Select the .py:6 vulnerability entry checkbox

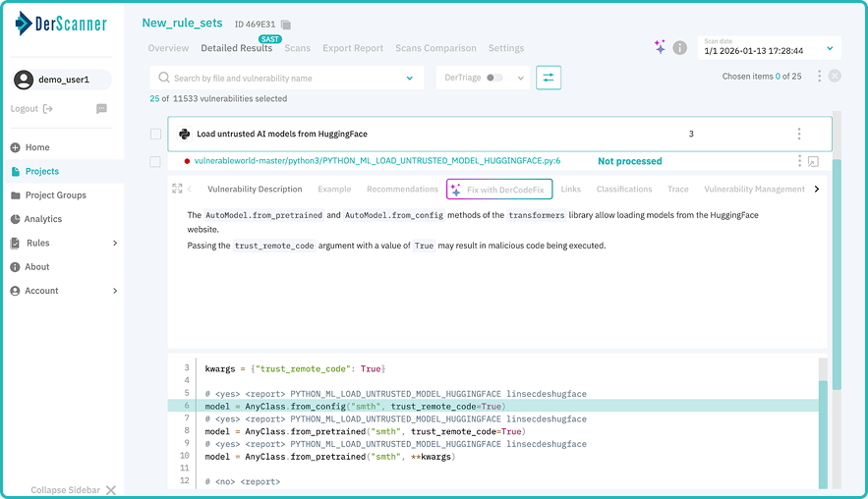pos(155,161)
